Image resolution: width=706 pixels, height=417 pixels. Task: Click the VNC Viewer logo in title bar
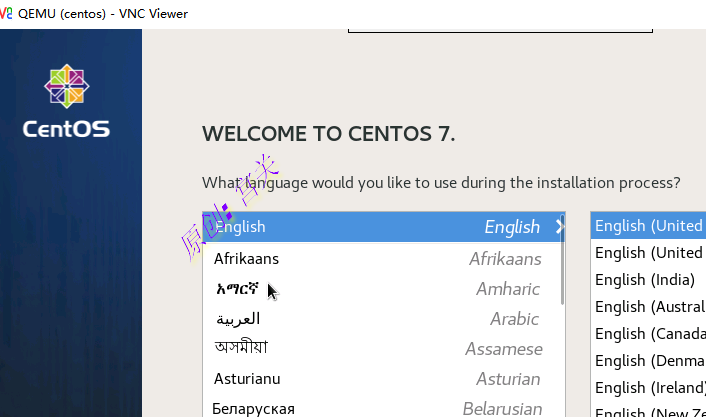pos(7,13)
